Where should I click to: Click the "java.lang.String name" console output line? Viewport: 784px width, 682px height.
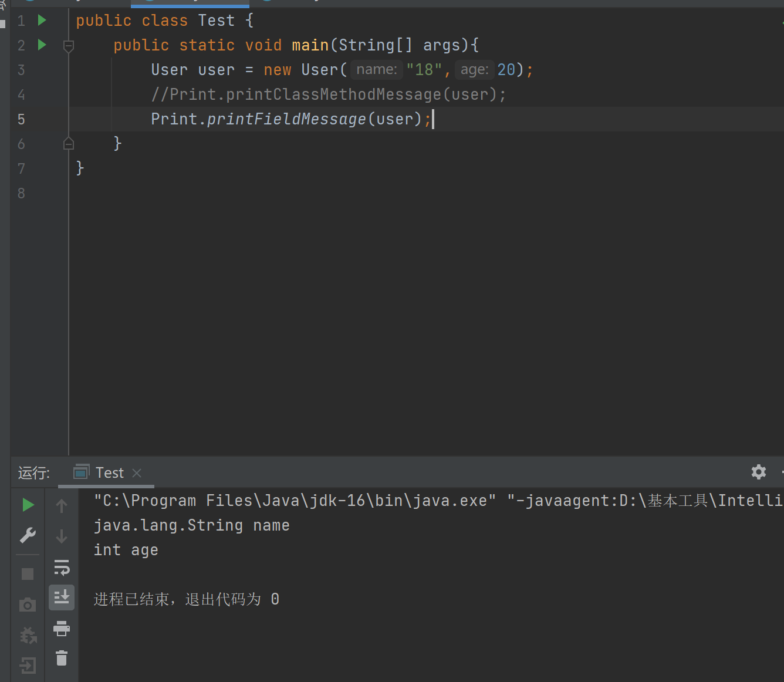point(192,525)
